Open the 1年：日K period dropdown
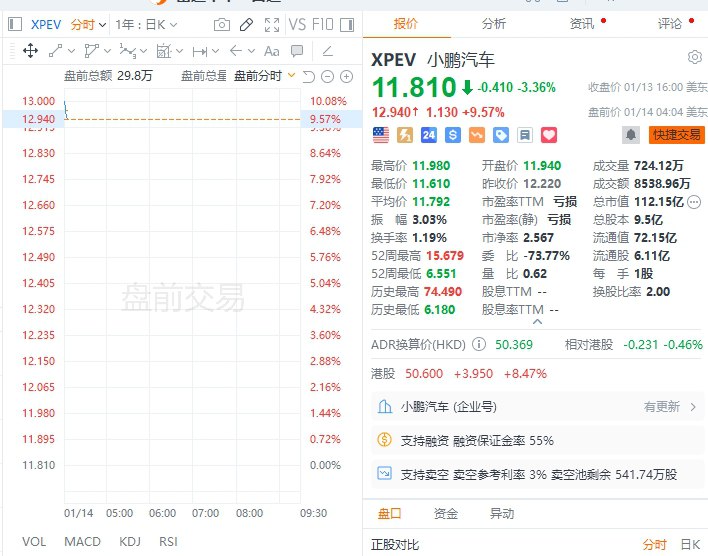 coord(146,24)
